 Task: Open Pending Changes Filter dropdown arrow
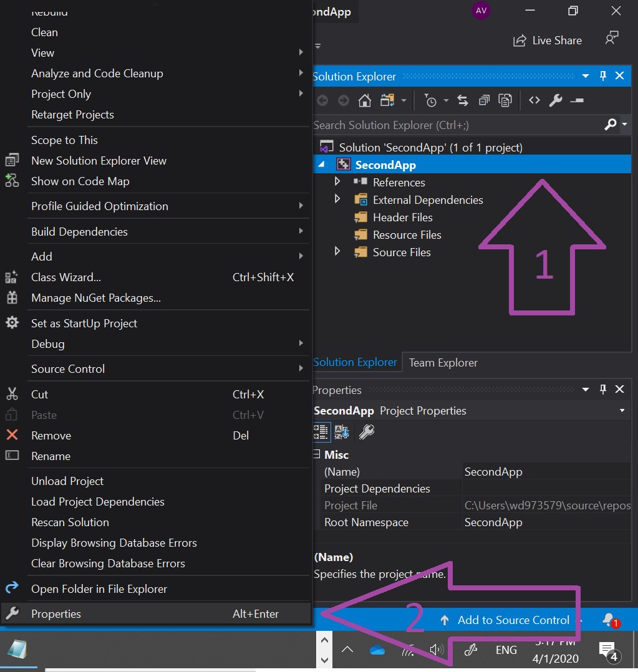[x=446, y=101]
